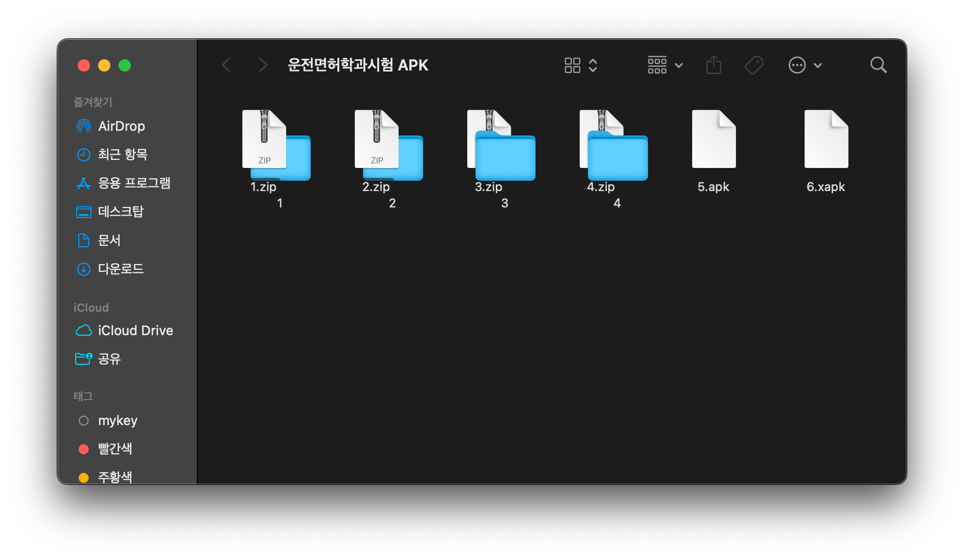The width and height of the screenshot is (964, 560).
Task: Open AirDrop in the sidebar
Action: 121,126
